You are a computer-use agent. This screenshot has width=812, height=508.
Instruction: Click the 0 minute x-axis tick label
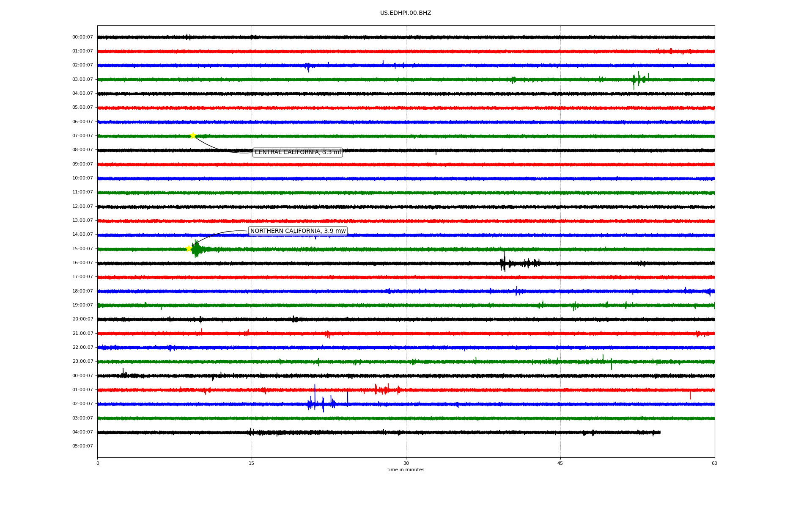click(x=98, y=464)
